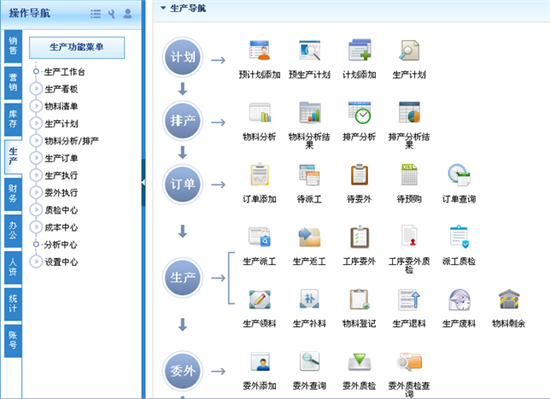Open the 预生产计划 icon
The height and width of the screenshot is (399, 550).
point(309,50)
